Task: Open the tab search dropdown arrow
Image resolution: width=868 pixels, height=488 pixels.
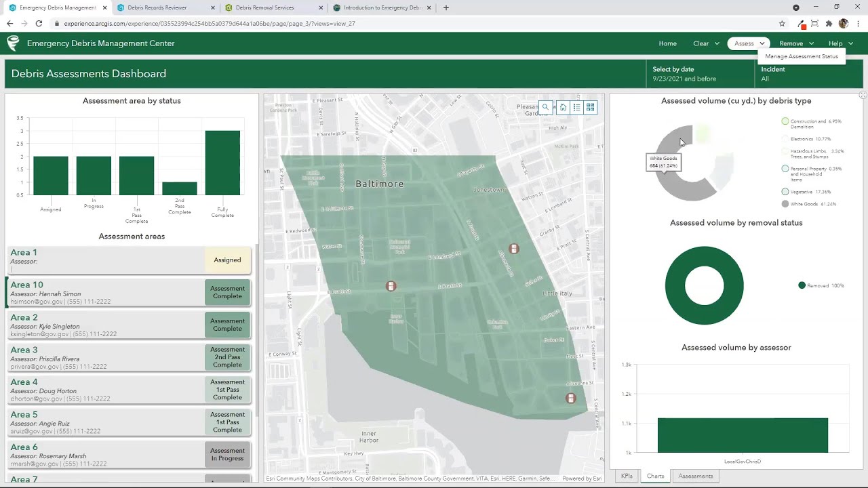Action: tap(796, 7)
